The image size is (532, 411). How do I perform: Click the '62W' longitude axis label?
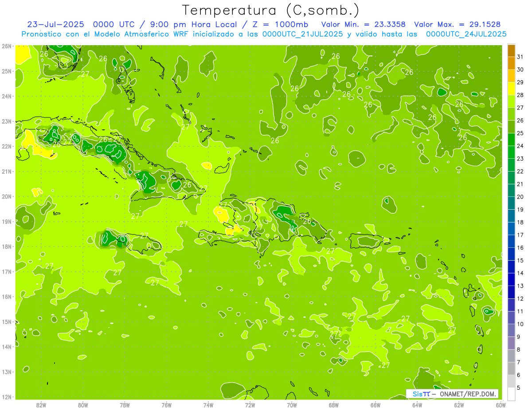(459, 405)
